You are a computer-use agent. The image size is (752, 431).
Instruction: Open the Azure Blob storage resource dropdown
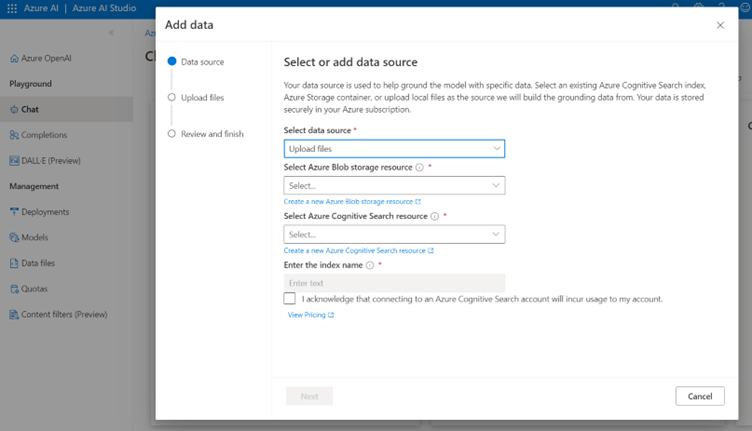(394, 186)
